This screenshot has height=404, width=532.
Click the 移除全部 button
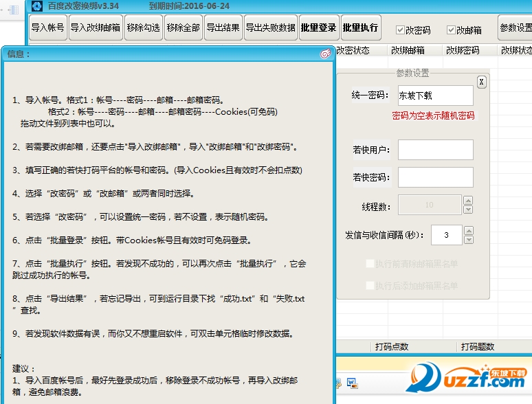tap(184, 27)
